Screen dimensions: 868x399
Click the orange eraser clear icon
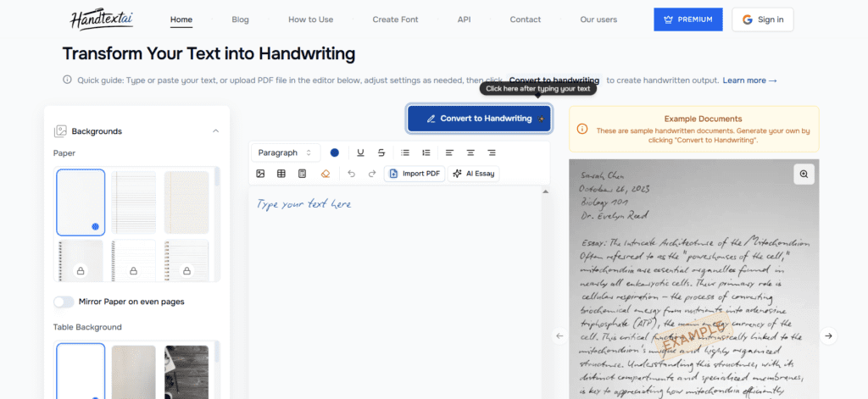coord(325,174)
